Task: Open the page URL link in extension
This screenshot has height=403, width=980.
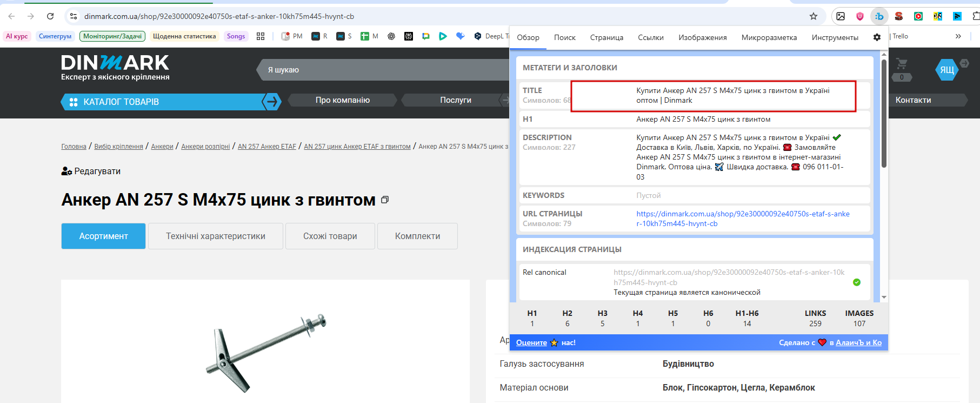Action: [743, 219]
